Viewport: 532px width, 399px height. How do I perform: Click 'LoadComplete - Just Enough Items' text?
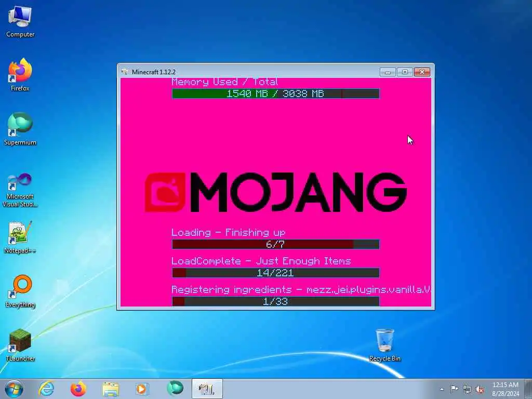coord(261,261)
